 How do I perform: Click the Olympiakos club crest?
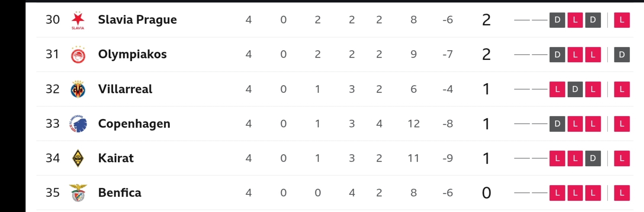click(x=78, y=55)
